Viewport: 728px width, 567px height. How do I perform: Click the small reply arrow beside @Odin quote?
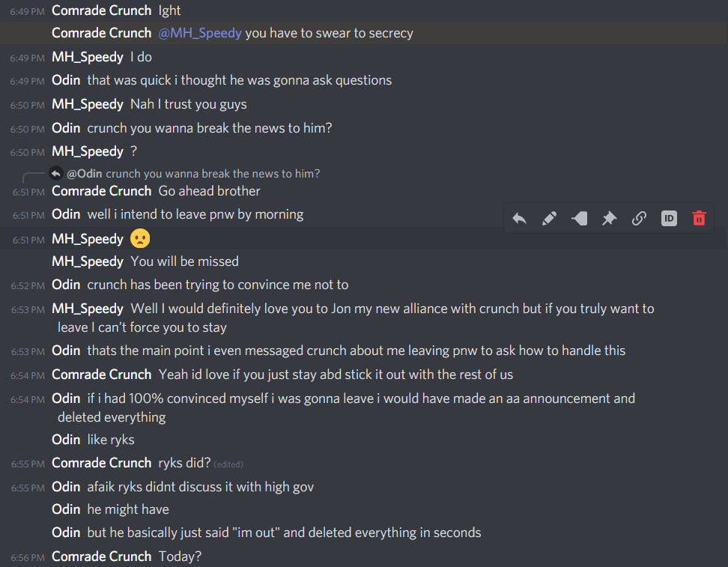coord(55,174)
